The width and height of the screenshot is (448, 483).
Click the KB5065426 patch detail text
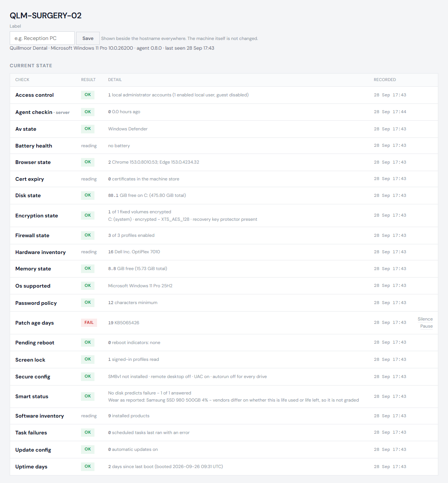coord(127,323)
